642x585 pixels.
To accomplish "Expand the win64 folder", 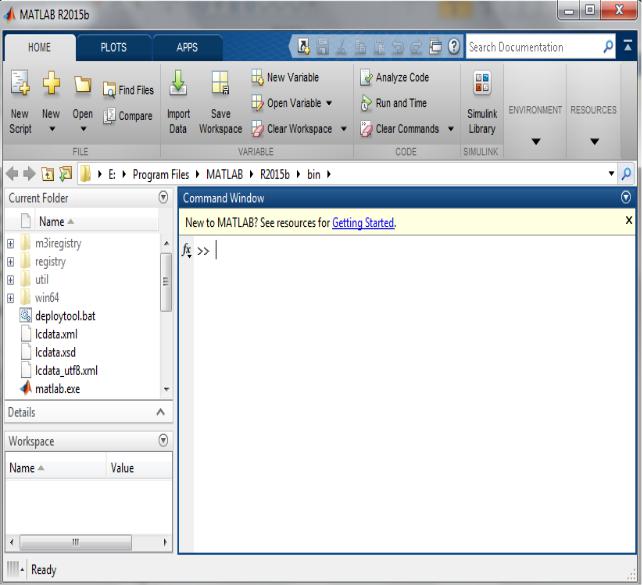I will [x=11, y=298].
